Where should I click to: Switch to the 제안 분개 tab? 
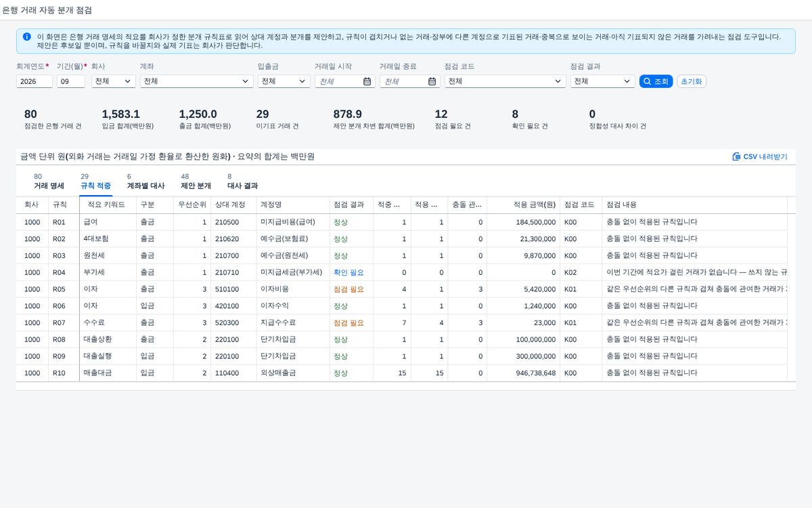pyautogui.click(x=196, y=182)
